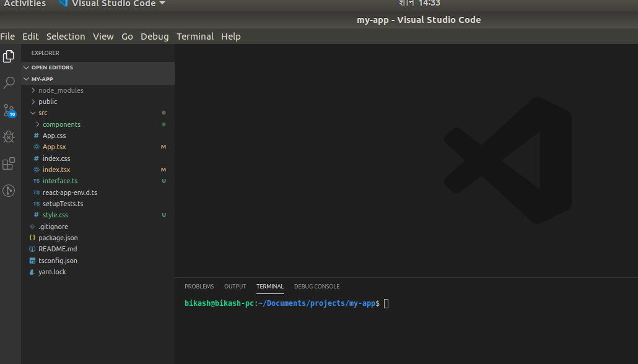Screen dimensions: 638x364
Task: Click the CSS hash icon next to index.css
Action: point(36,158)
